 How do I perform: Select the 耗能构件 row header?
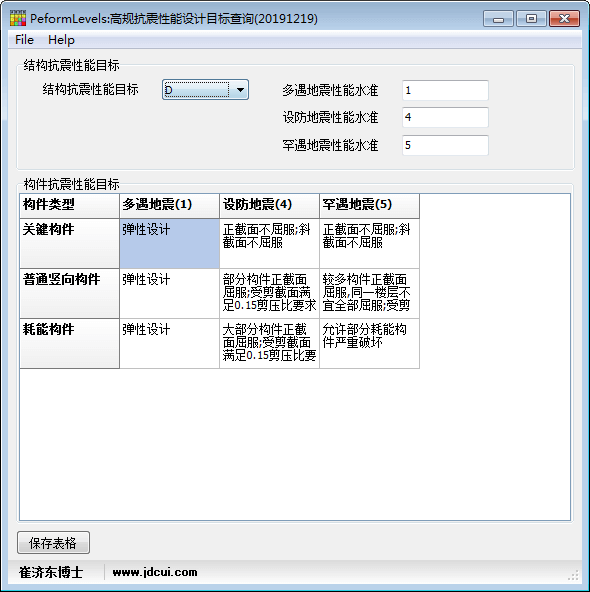pos(69,343)
